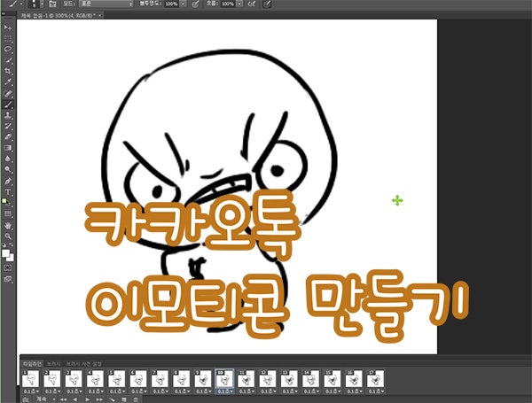Screen dimensions: 532x403
Task: Select animation frame 16 thumbnail
Action: point(354,378)
